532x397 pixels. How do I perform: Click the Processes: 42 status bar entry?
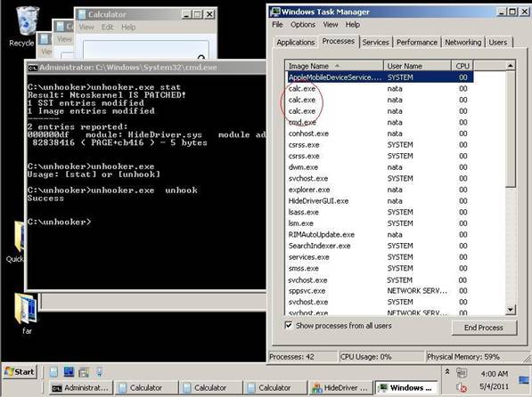[303, 357]
